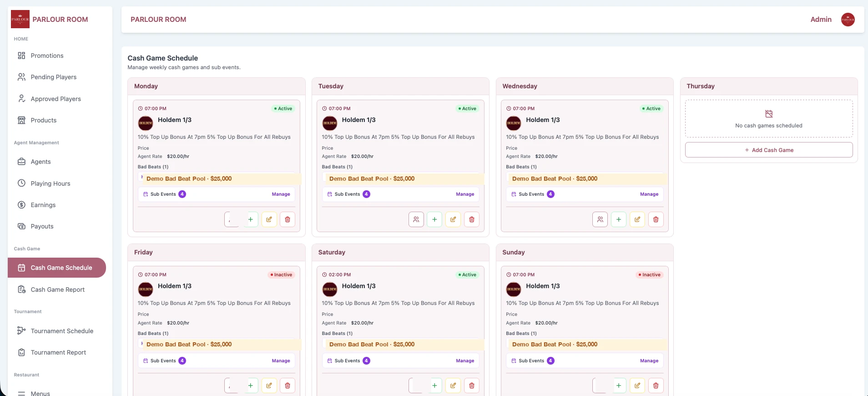
Task: Delete Wednesday's Holdem 1/3 cash game
Action: pyautogui.click(x=656, y=219)
